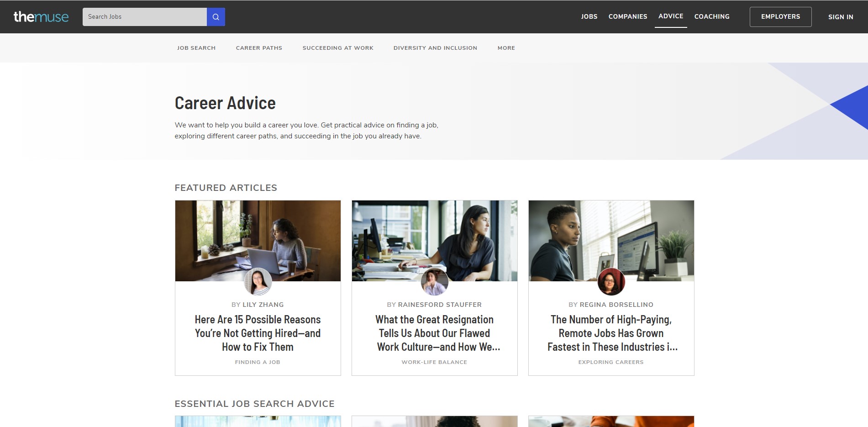Viewport: 868px width, 427px height.
Task: Click the blue search magnifier icon
Action: coord(216,17)
